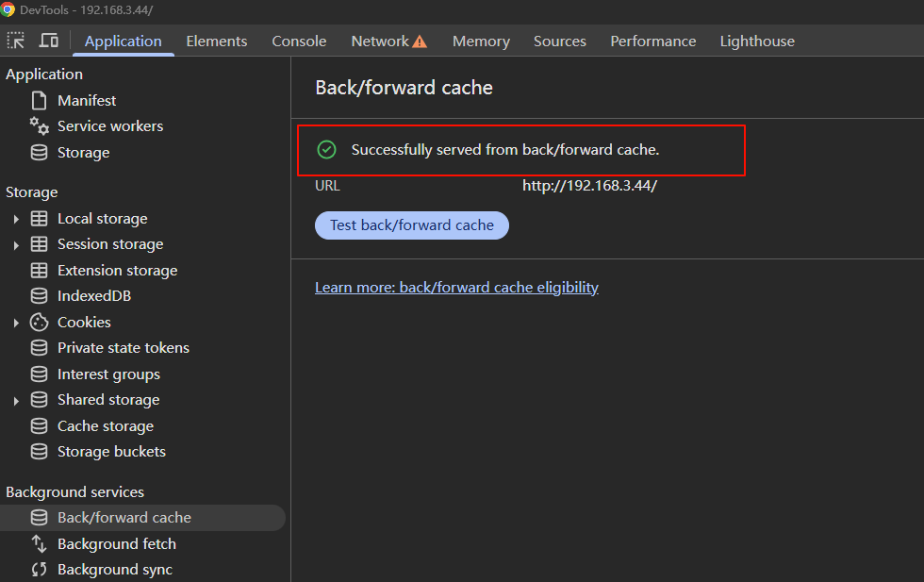Click the Cookies icon in Storage
This screenshot has height=582, width=924.
click(39, 322)
